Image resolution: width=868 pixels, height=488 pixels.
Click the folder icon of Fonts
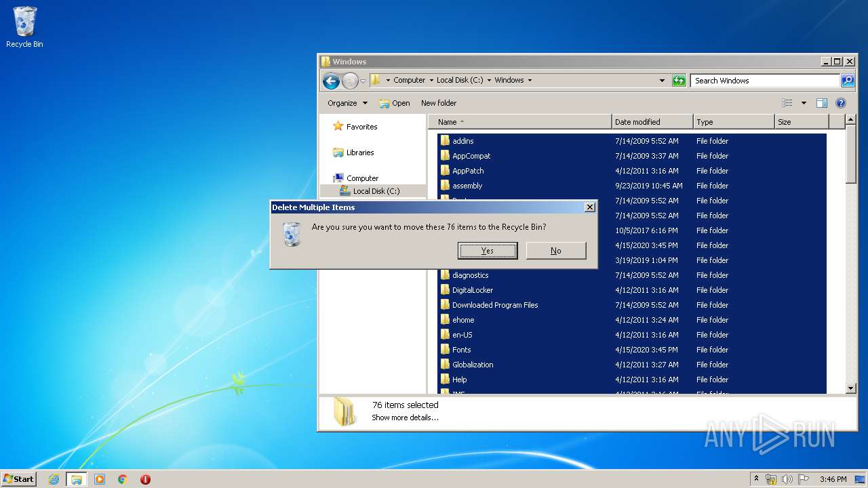click(x=445, y=349)
